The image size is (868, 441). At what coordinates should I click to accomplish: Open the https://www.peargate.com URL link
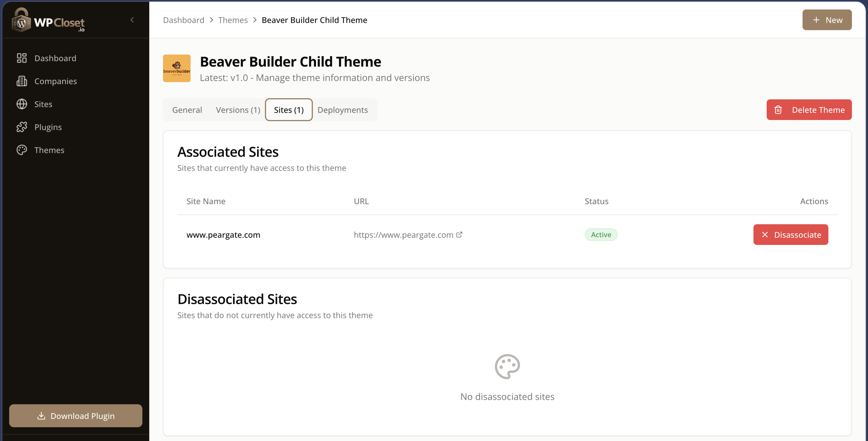(403, 234)
